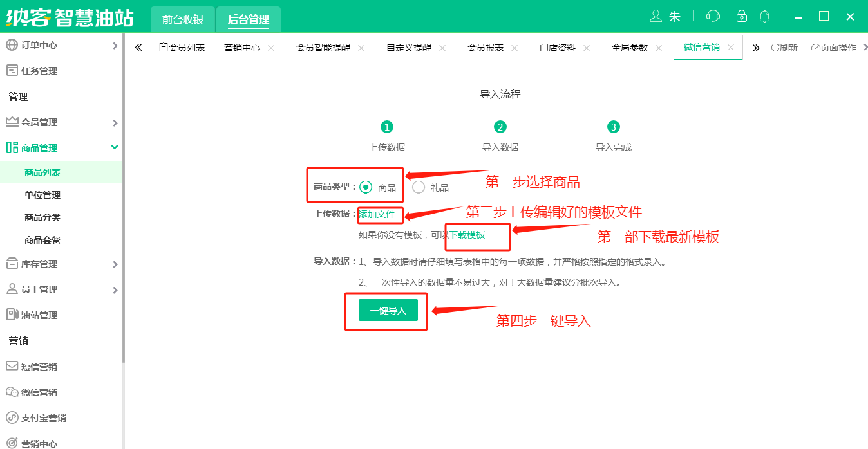Collapse the 商品管理 sidebar menu

(x=61, y=148)
